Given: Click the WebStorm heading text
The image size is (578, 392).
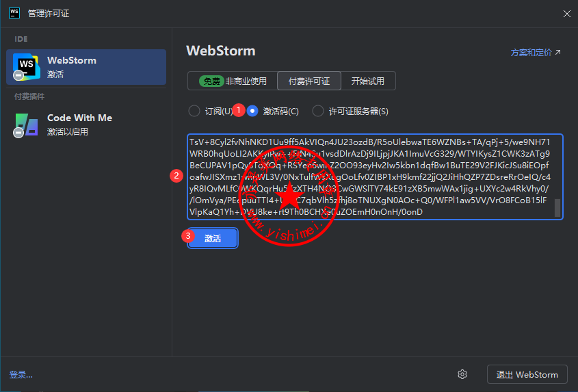Looking at the screenshot, I should point(221,51).
